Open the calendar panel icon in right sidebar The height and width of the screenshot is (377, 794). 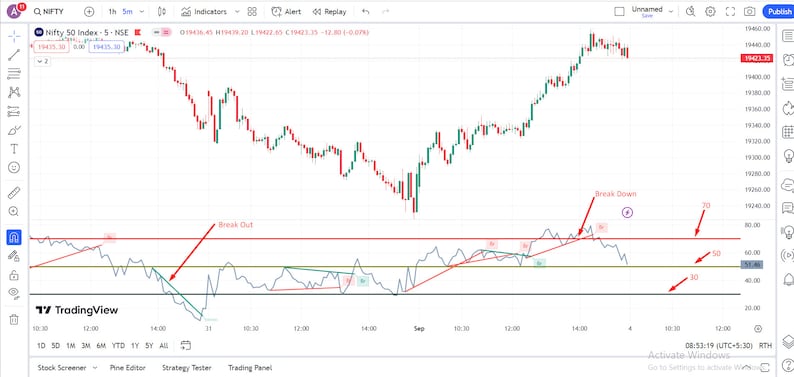[787, 132]
